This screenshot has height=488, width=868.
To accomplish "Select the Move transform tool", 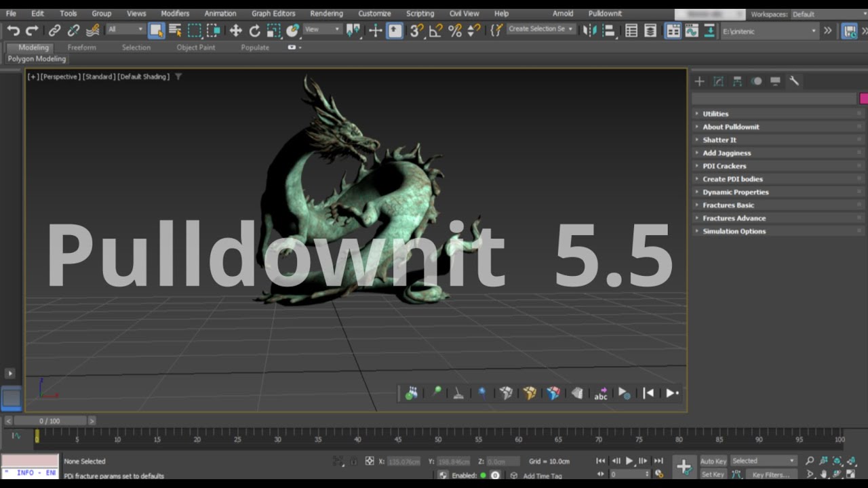I will (235, 30).
